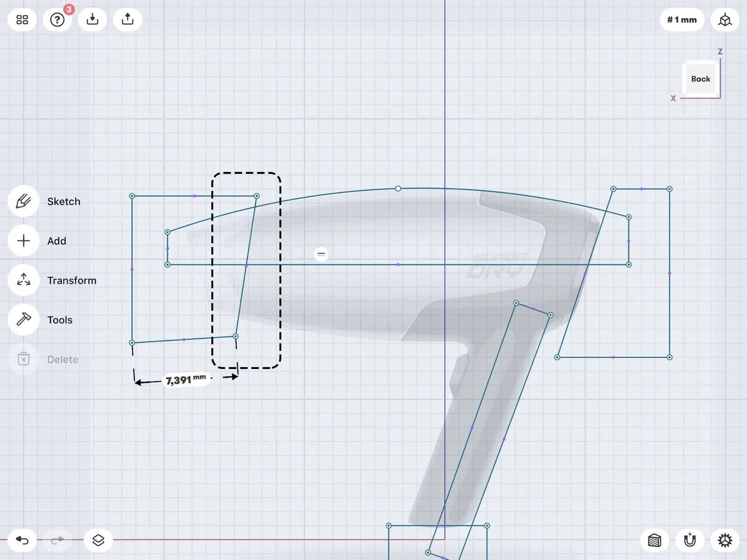Open the help menu with badge
Screen dimensions: 747x560
coord(57,19)
